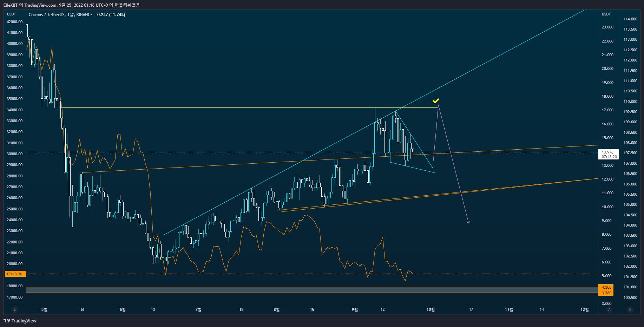Click the 23.000 value on right axis
This screenshot has width=644, height=327.
607,27
